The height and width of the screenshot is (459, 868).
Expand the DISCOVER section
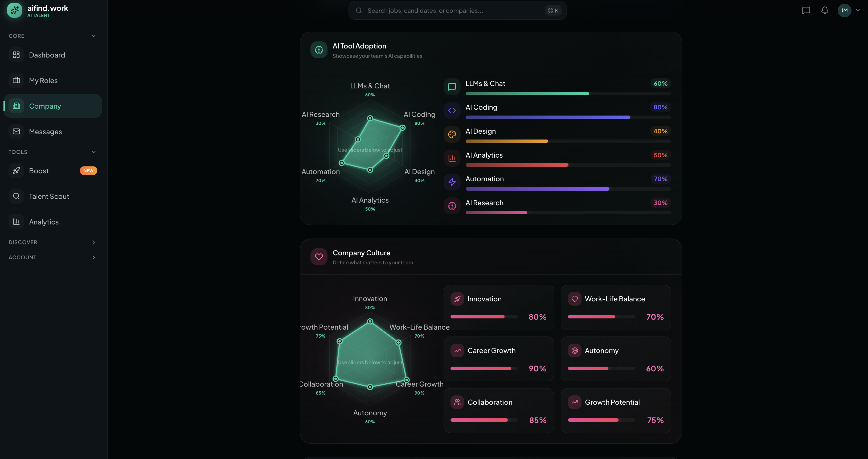(x=93, y=242)
